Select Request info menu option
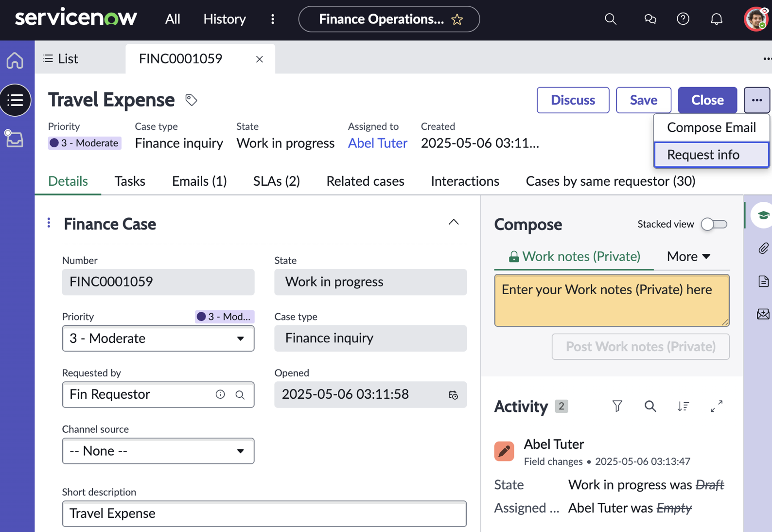Image resolution: width=772 pixels, height=532 pixels. (x=711, y=155)
